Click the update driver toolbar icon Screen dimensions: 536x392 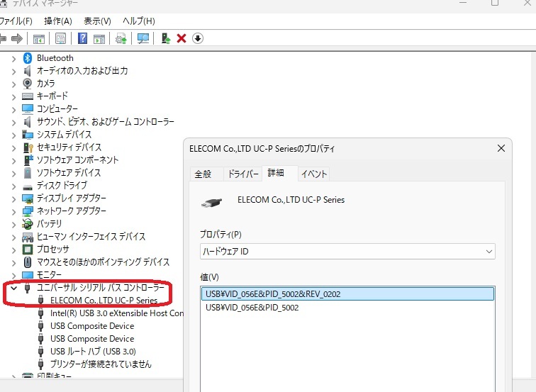pos(121,38)
